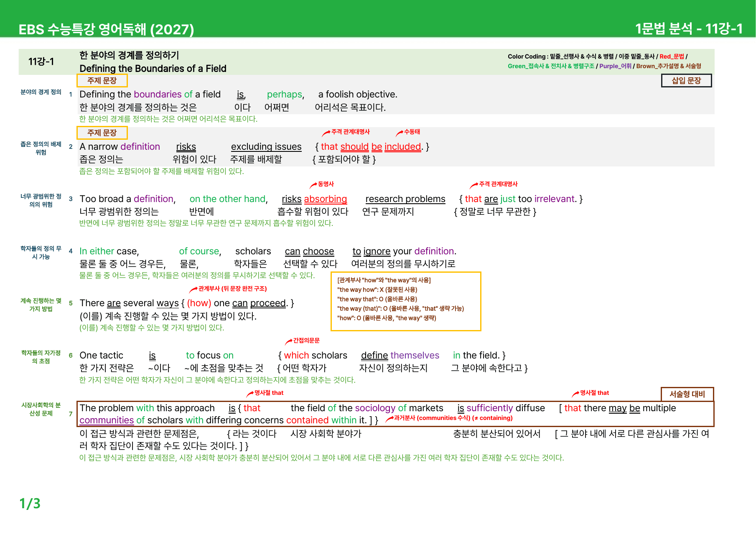Click the red arrow before 과거분사 annotation
The width and height of the screenshot is (756, 535).
click(389, 418)
